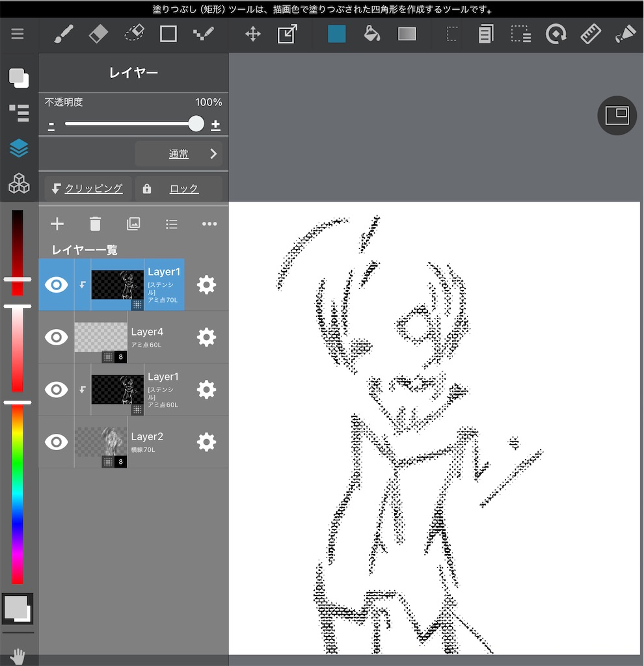Hide the top Layer1 アミ点70L layer
The image size is (644, 666).
click(x=56, y=285)
